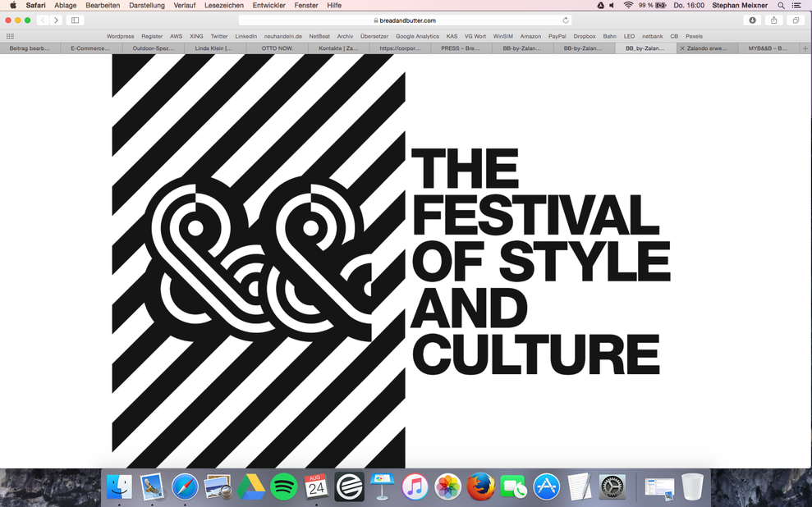Open FaceTime from the Dock
Screen dimensions: 812x507
click(513, 486)
